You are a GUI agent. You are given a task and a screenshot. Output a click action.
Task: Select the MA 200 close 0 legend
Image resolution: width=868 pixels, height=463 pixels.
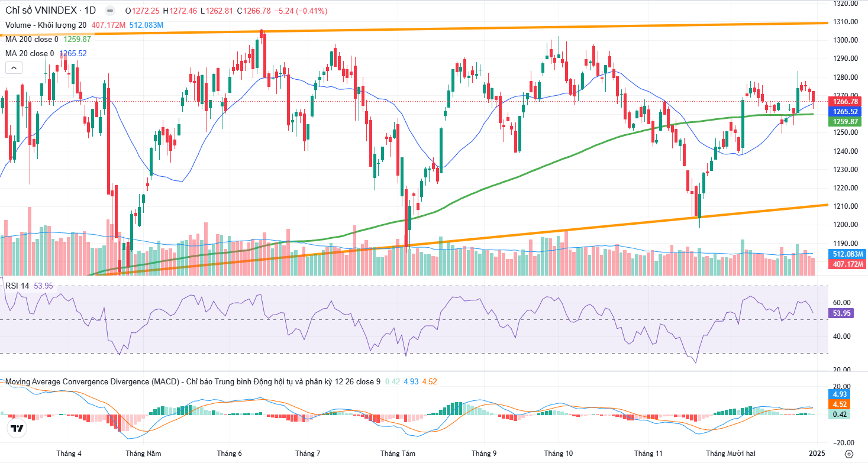(32, 39)
